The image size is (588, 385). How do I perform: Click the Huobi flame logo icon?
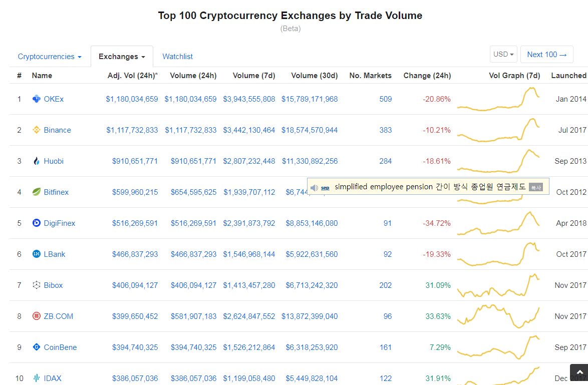coord(37,161)
